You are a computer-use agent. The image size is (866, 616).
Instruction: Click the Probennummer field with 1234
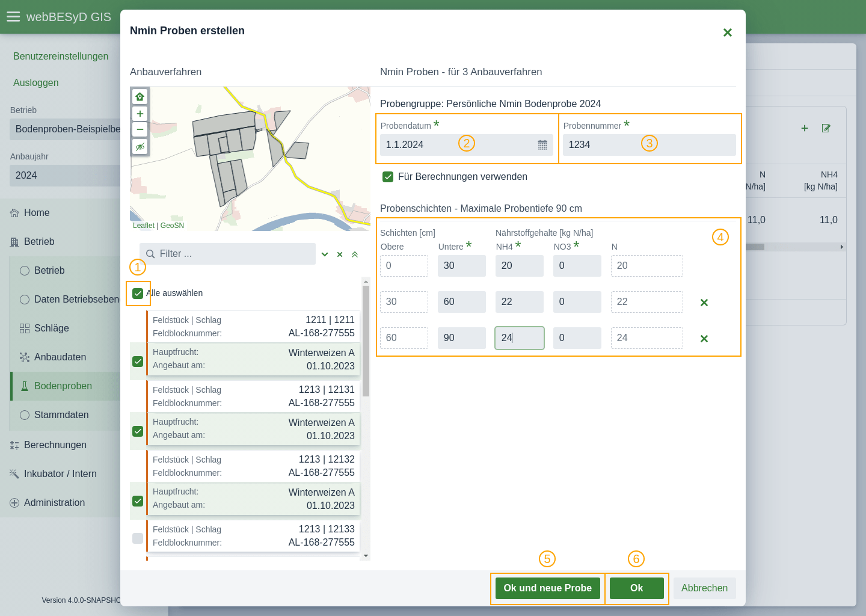coord(649,145)
